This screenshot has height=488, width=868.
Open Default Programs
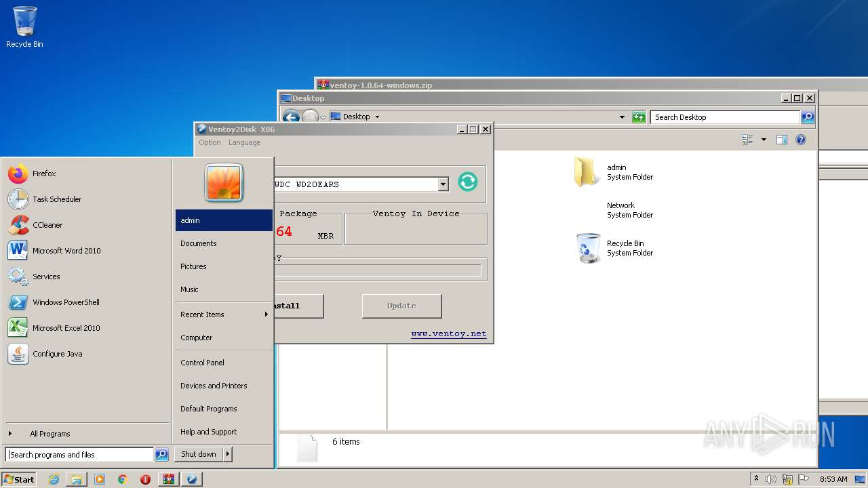click(x=224, y=409)
